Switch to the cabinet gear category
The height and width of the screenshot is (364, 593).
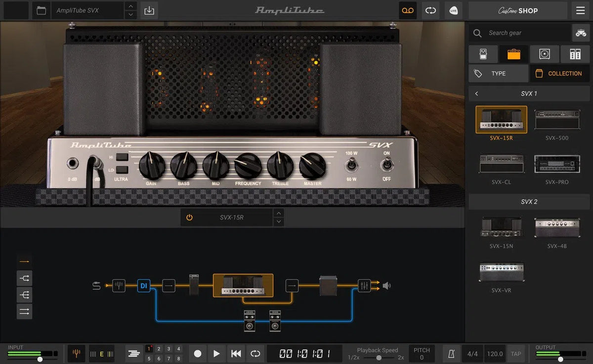(x=545, y=54)
